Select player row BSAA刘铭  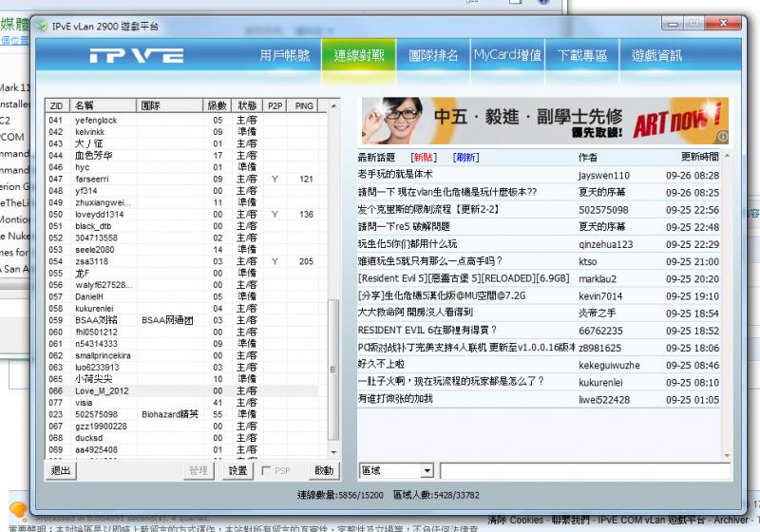(x=182, y=320)
